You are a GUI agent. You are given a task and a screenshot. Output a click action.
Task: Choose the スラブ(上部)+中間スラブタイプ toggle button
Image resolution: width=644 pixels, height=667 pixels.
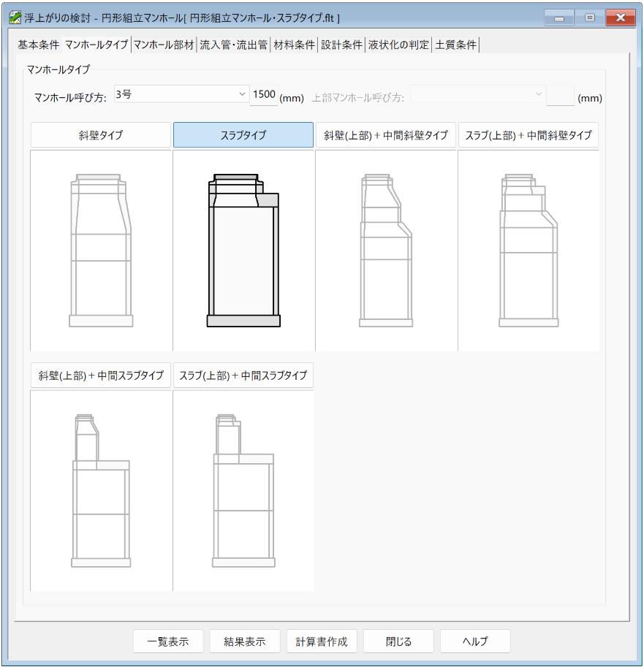coord(243,376)
